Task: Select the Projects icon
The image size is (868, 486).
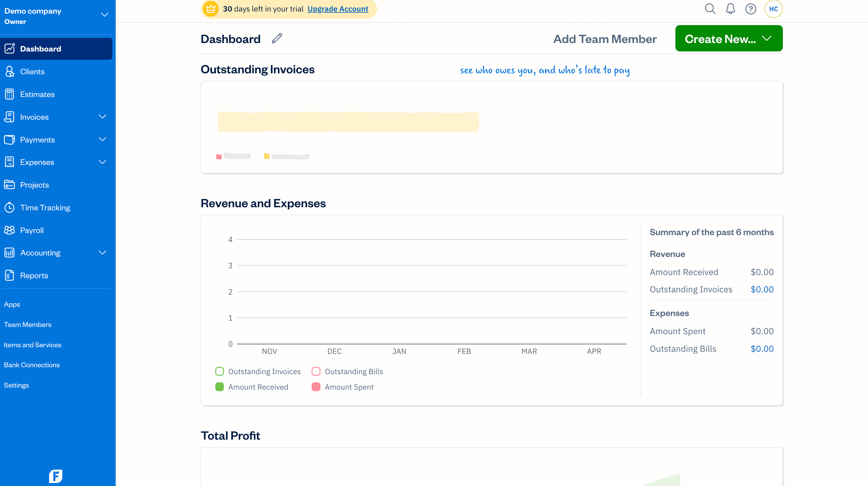Action: pyautogui.click(x=9, y=185)
